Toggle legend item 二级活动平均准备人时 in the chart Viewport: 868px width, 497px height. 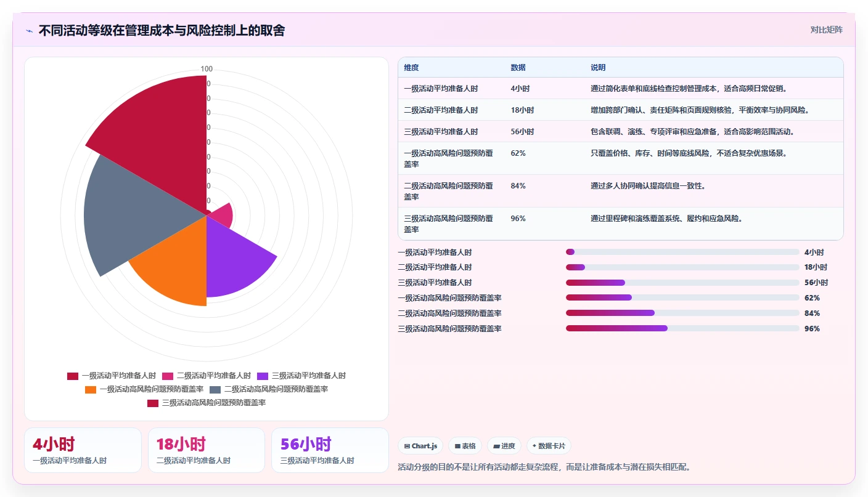(x=207, y=376)
